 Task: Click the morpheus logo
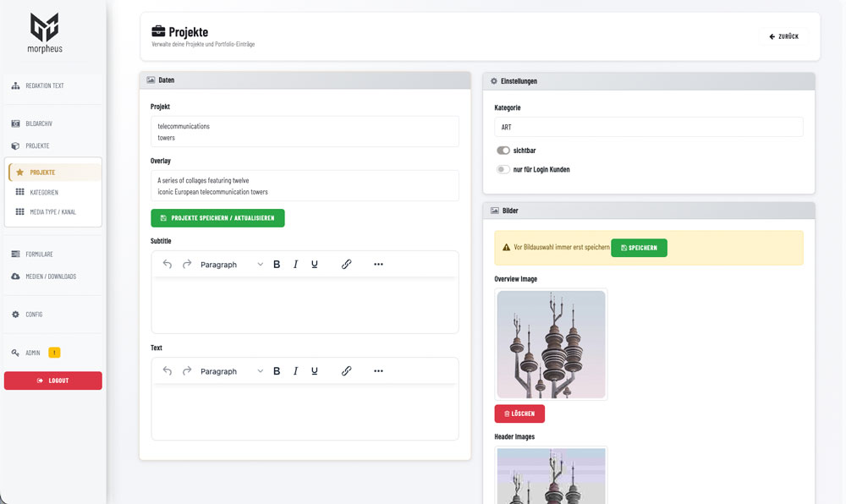46,33
